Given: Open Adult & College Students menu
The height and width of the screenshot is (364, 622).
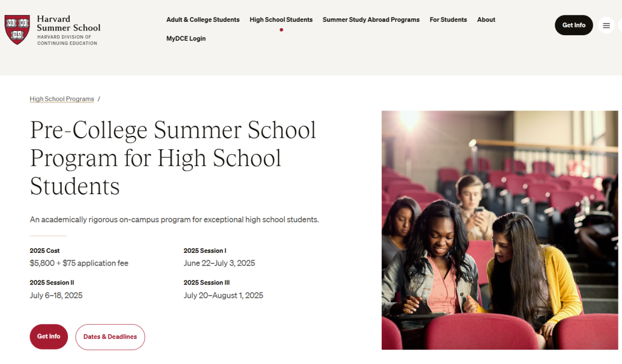Looking at the screenshot, I should tap(203, 20).
